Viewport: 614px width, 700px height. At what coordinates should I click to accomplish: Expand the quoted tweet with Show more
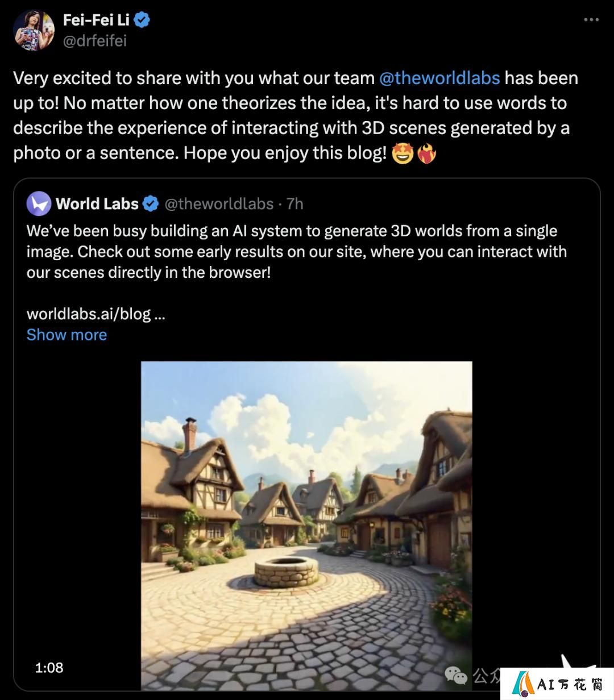click(x=67, y=335)
